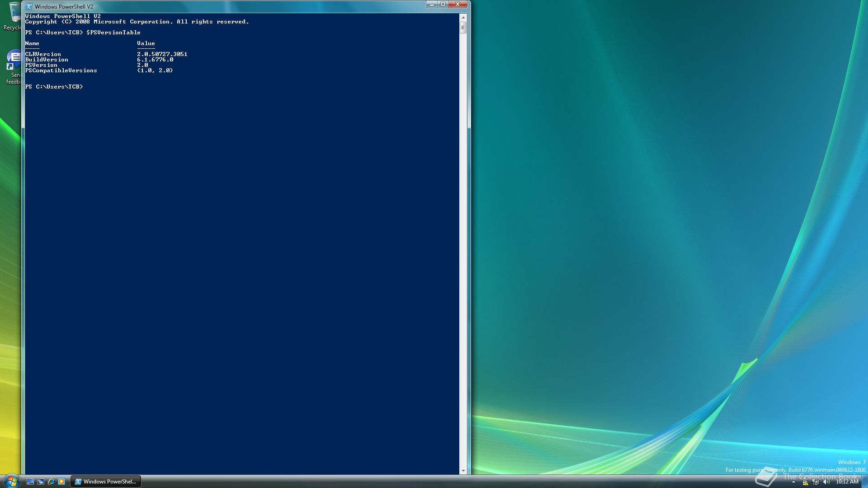The height and width of the screenshot is (488, 868).
Task: Click the BuildVersion row name
Action: point(47,60)
